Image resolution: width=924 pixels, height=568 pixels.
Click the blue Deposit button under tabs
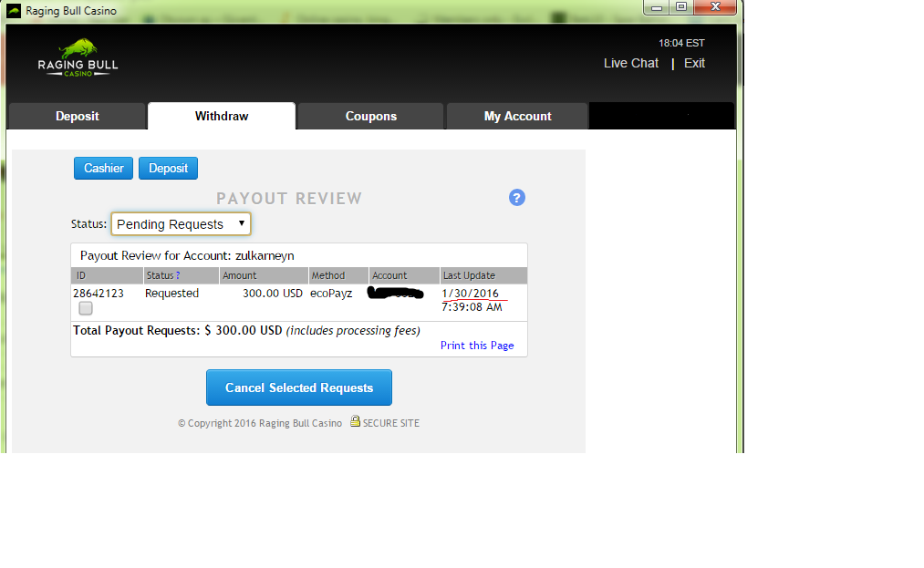[168, 168]
